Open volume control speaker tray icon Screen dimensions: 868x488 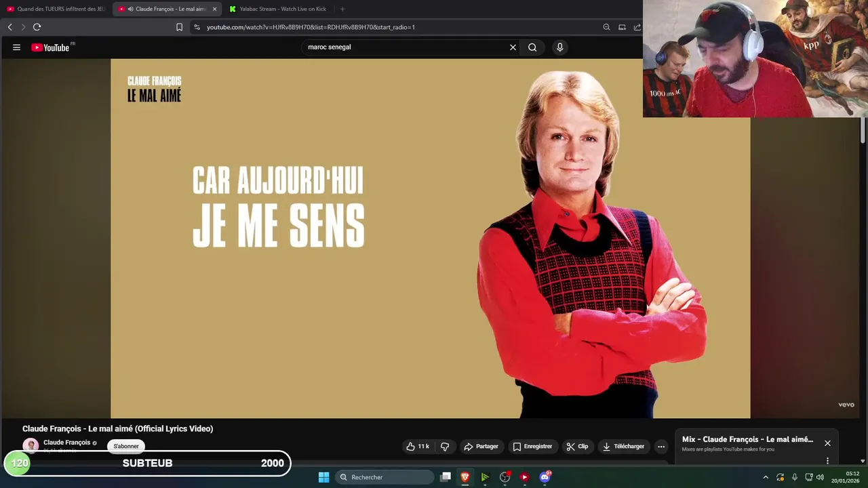pos(820,477)
